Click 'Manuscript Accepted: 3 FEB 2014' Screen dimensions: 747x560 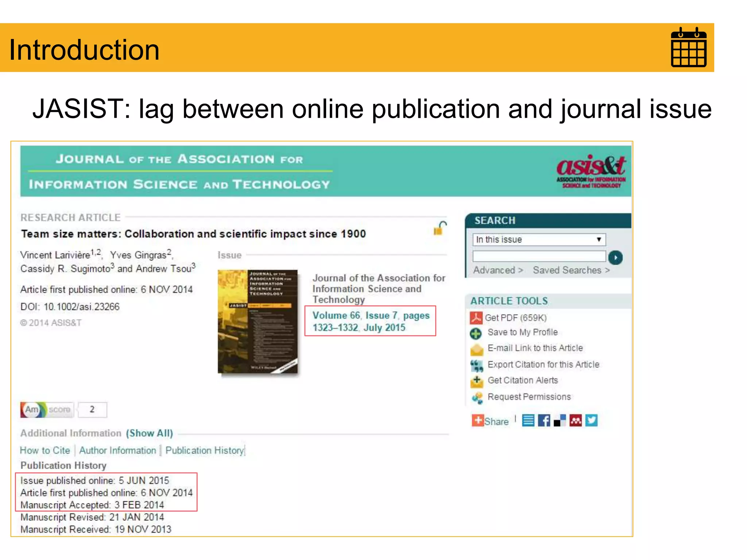coord(92,505)
